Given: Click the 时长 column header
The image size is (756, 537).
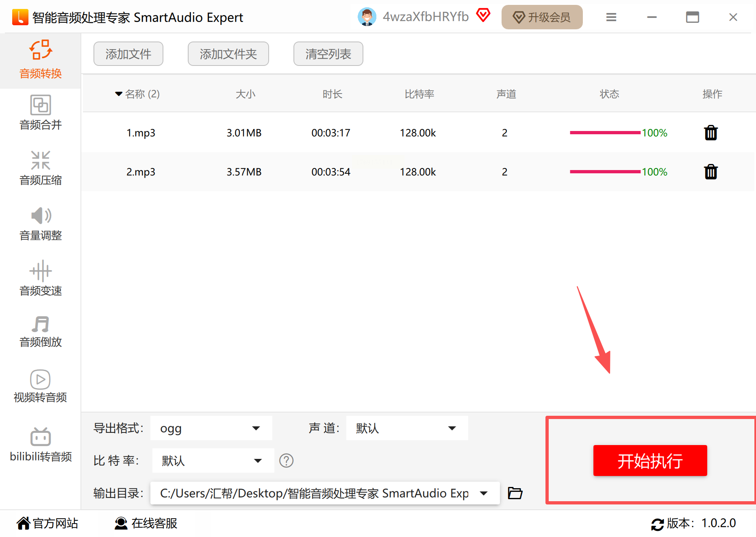Looking at the screenshot, I should tap(332, 94).
